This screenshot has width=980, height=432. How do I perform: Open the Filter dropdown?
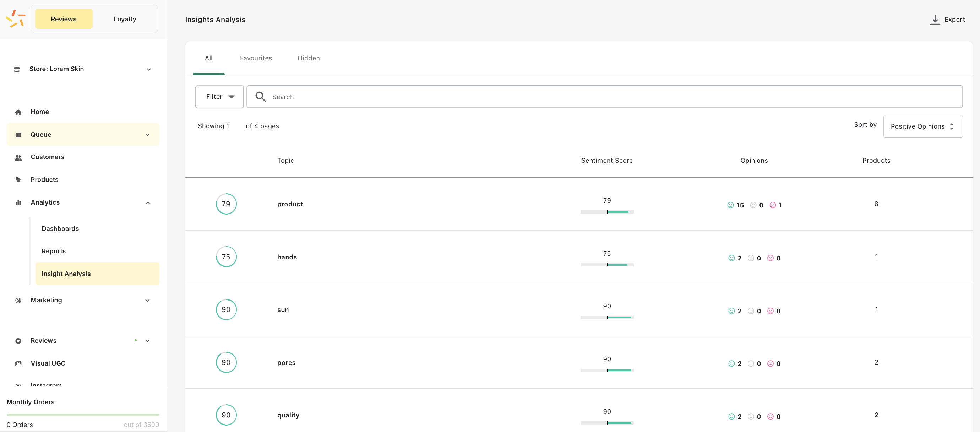[x=219, y=97]
